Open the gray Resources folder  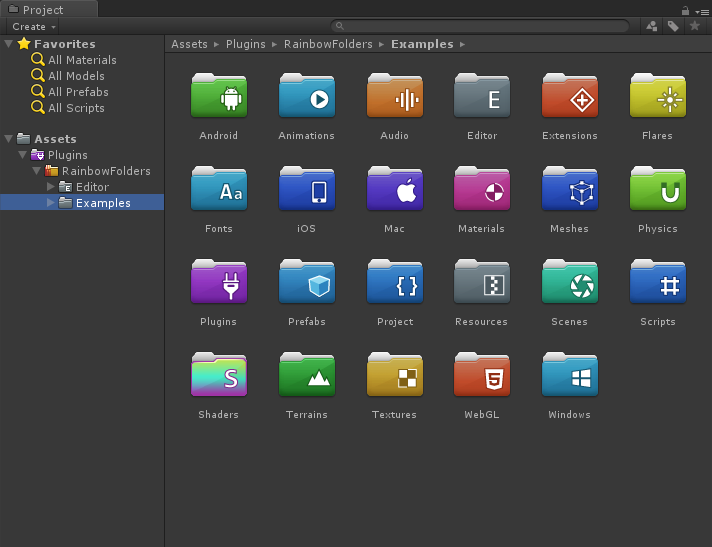(482, 281)
